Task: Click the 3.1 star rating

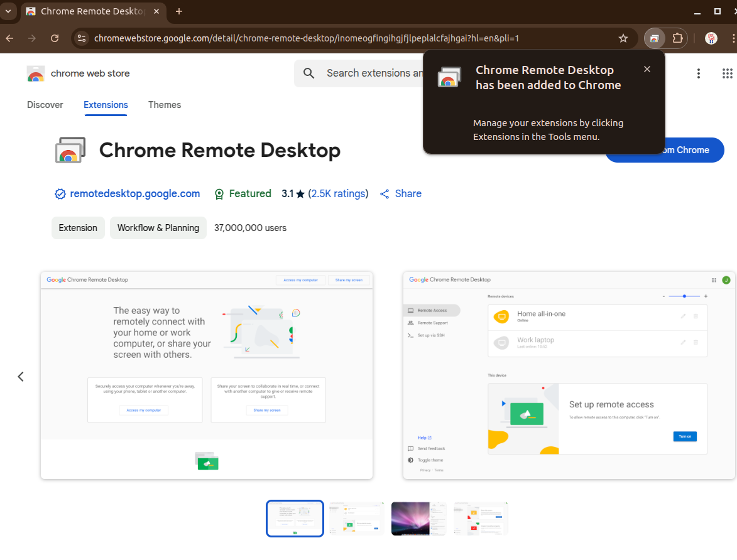Action: coord(293,193)
